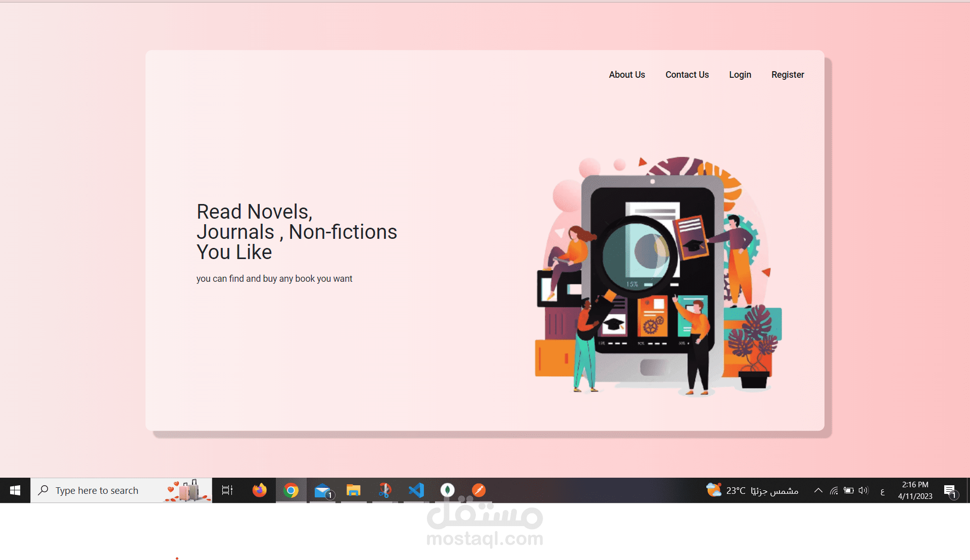Open the Contact Us page
The width and height of the screenshot is (970, 560).
(687, 75)
